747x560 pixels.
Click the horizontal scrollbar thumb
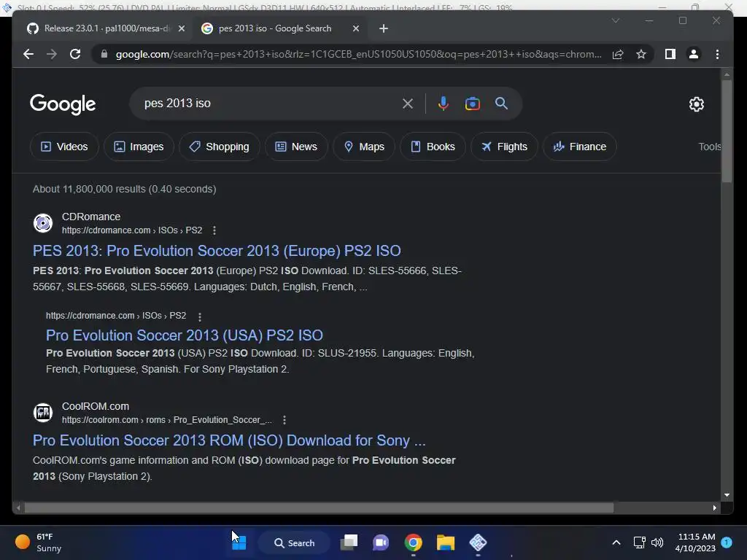click(320, 508)
